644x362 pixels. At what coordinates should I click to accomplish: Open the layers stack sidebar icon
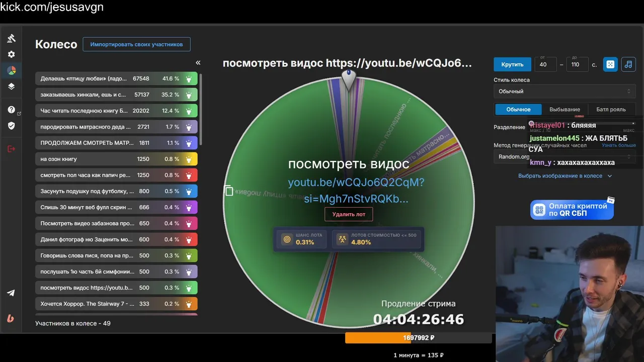[11, 86]
